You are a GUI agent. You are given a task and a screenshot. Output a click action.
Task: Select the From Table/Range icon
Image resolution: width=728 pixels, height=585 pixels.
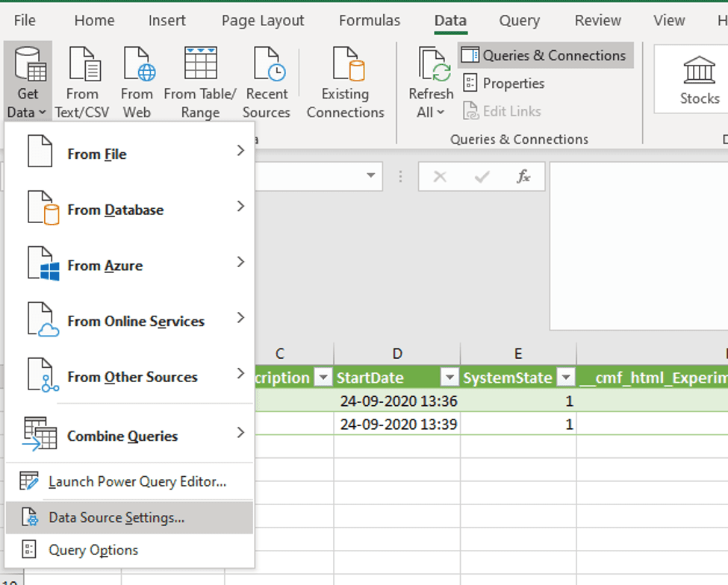[x=200, y=65]
